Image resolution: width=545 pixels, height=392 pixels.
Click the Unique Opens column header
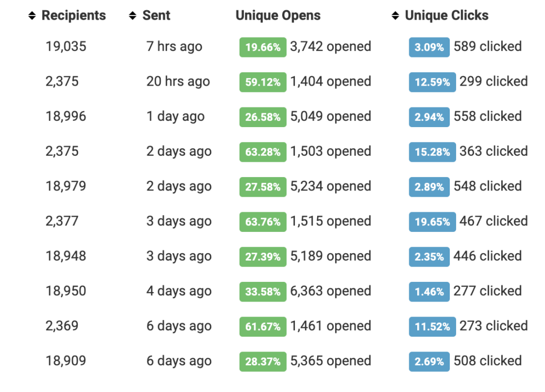tap(278, 16)
